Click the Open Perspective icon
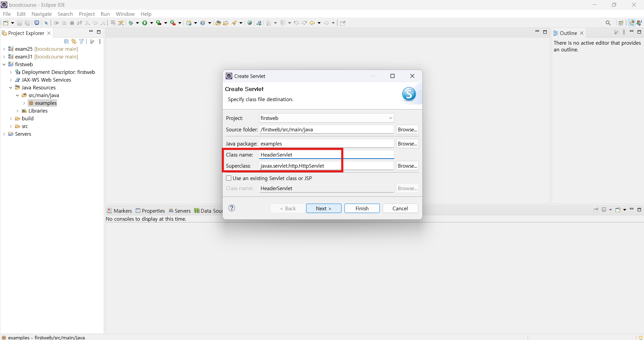The image size is (644, 340). point(621,23)
